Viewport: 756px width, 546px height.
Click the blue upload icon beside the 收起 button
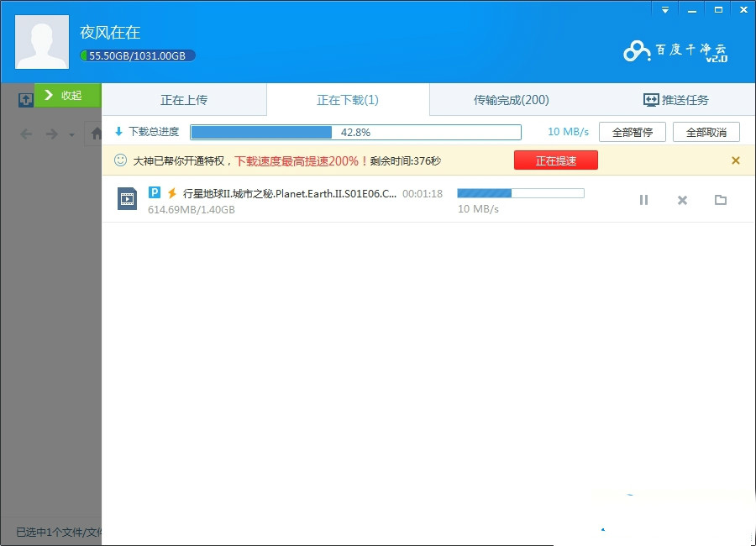(x=25, y=98)
